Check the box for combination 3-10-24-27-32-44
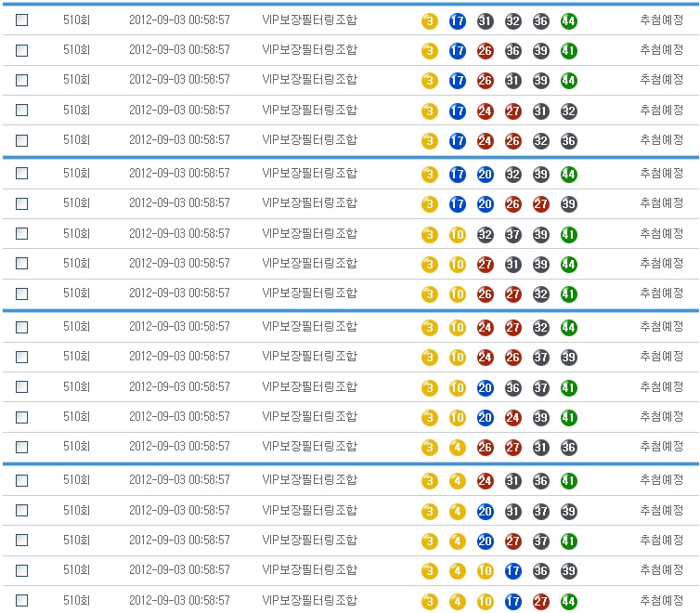This screenshot has width=700, height=613. pyautogui.click(x=21, y=327)
